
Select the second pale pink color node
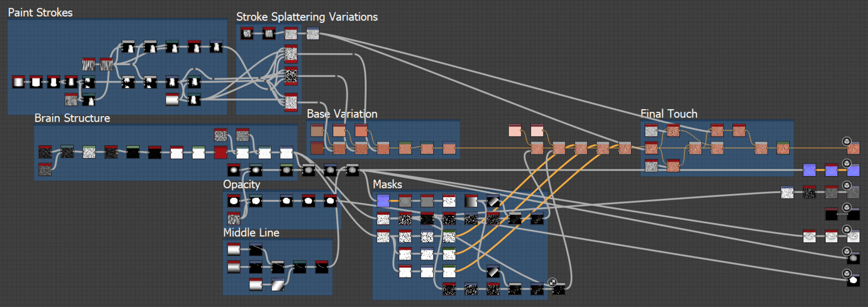[537, 130]
